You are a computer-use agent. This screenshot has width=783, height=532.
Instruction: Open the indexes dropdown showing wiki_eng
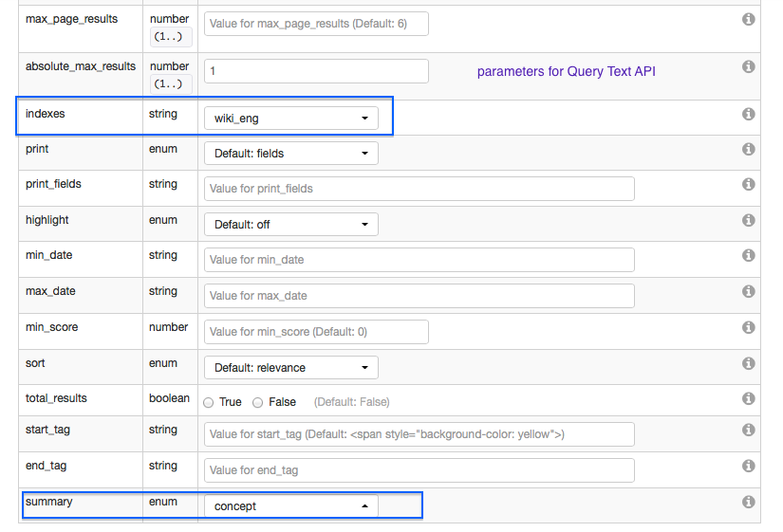(x=291, y=119)
